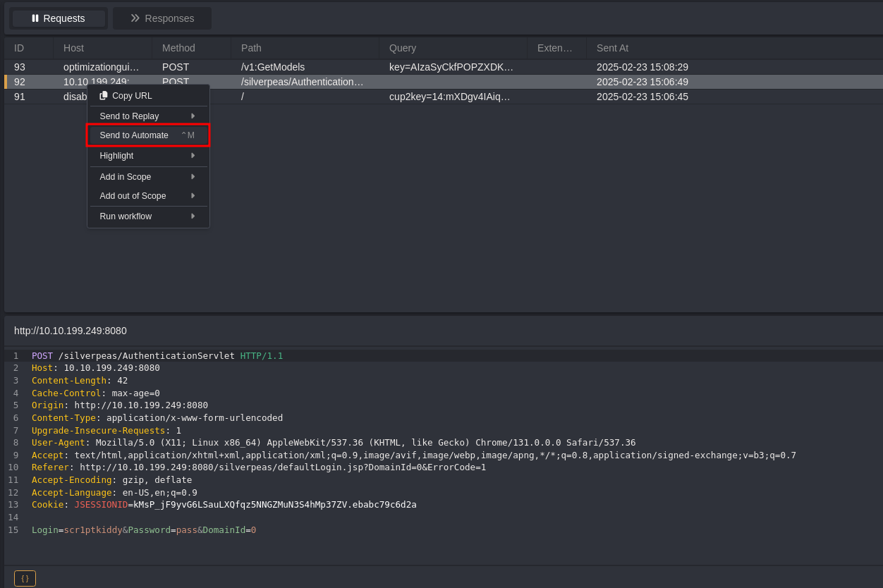Click the Host header line
Screen dimensions: 883x588
(96, 368)
